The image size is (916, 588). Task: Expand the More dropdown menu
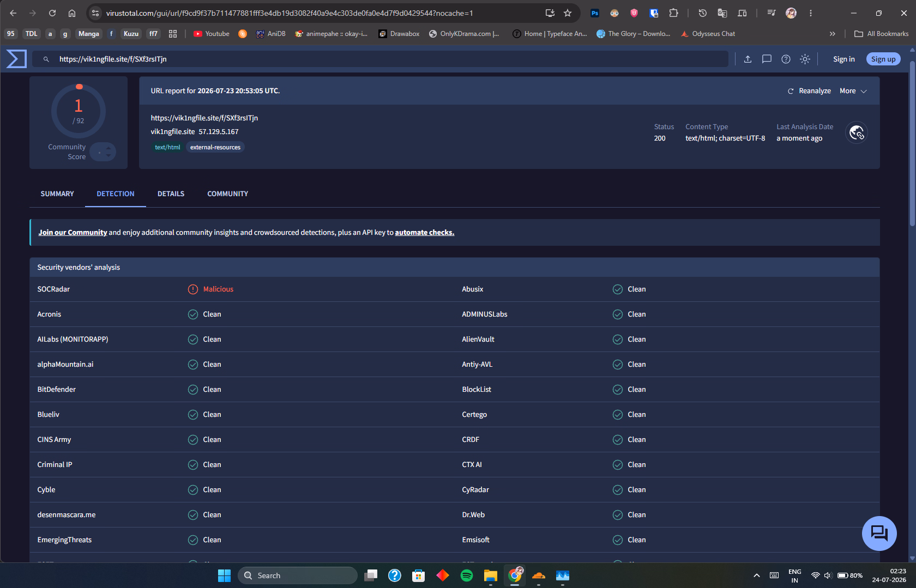point(853,91)
